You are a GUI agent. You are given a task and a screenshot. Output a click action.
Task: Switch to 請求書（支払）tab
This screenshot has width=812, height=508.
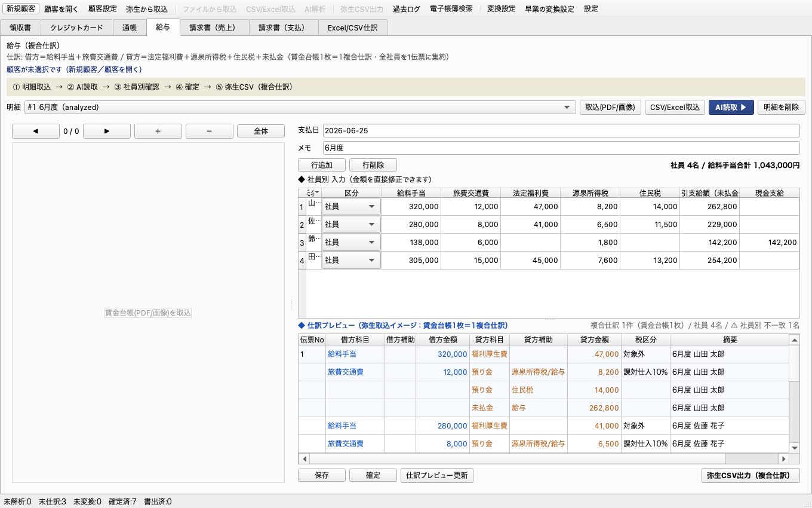(x=284, y=27)
